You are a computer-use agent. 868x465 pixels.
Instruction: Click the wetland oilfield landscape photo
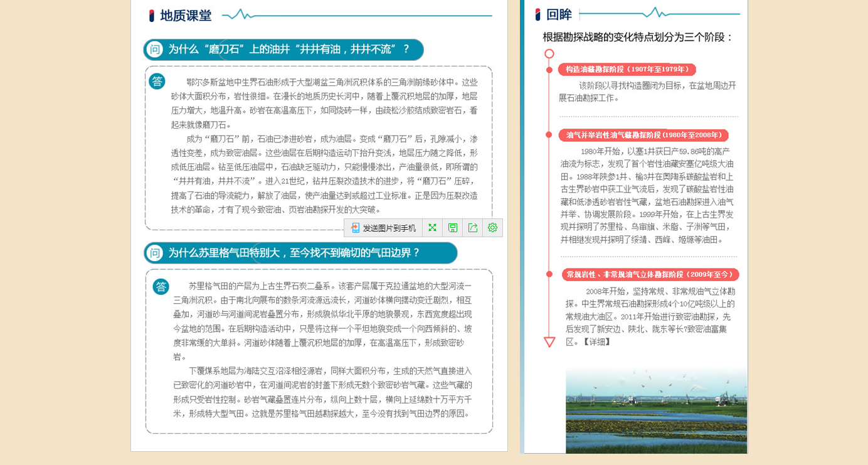pyautogui.click(x=656, y=410)
